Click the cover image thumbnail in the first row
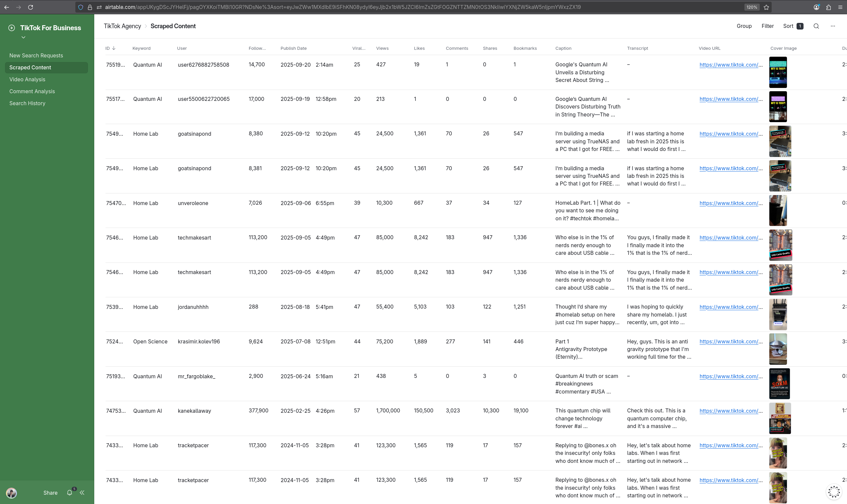 (778, 72)
